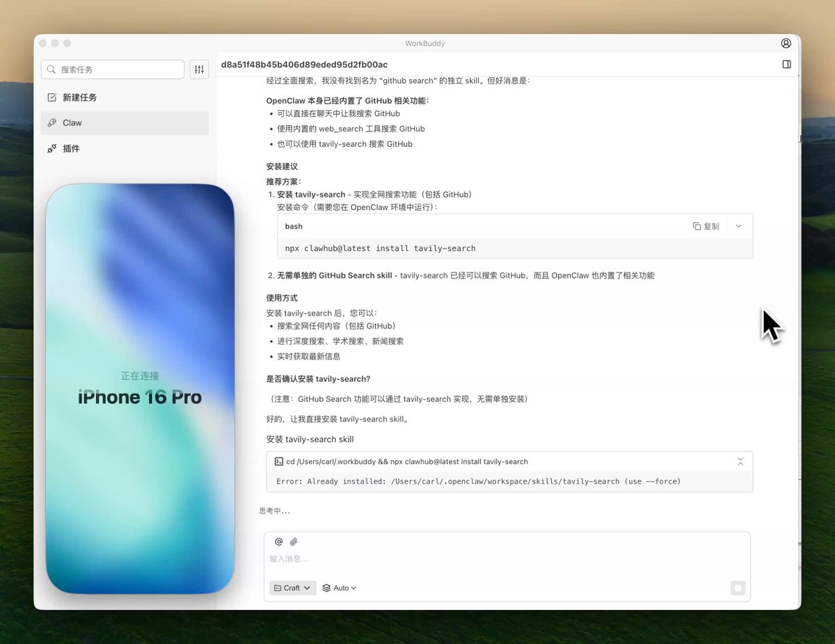The image size is (835, 644).
Task: Copy the bash code block via 复制
Action: (706, 226)
